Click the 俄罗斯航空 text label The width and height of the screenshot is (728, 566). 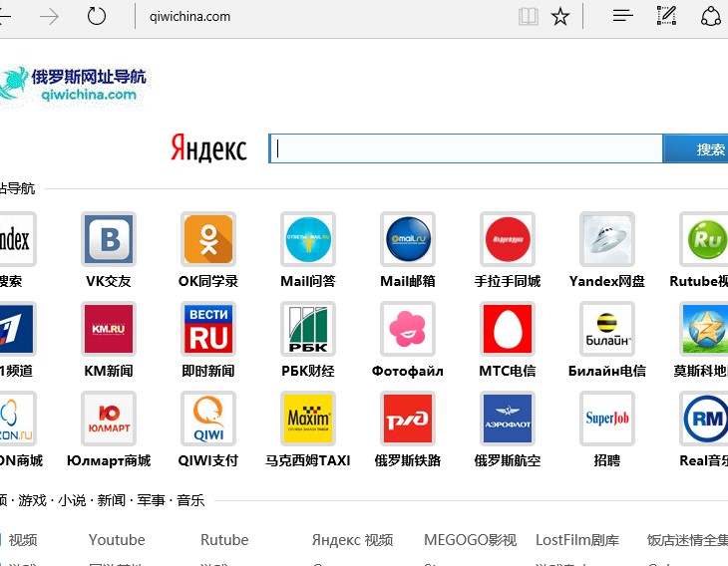point(508,460)
